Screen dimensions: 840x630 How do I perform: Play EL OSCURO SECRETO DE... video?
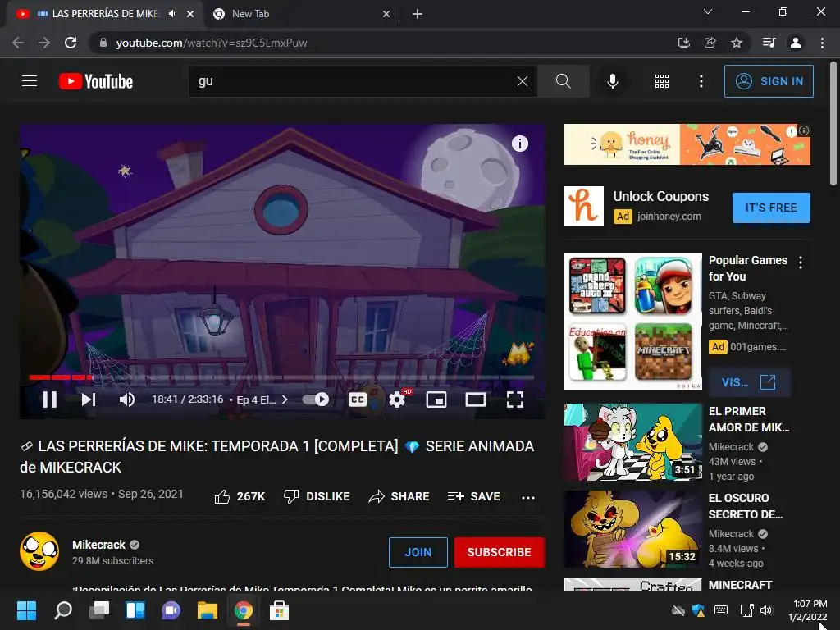click(632, 529)
